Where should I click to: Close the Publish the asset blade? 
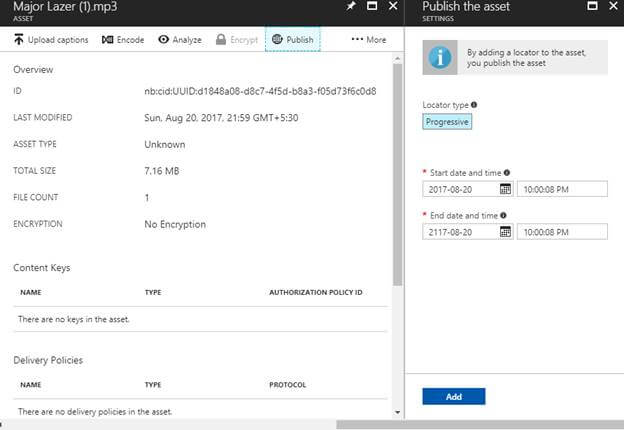click(x=614, y=6)
